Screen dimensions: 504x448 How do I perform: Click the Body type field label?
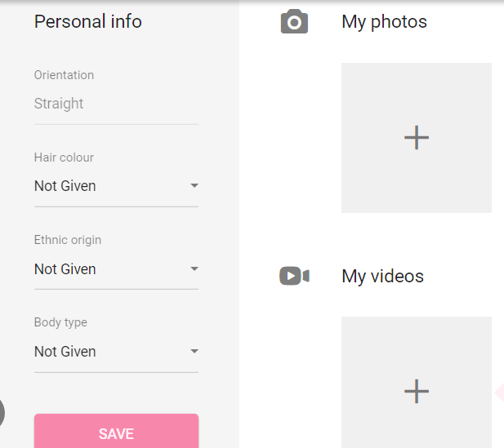click(60, 322)
